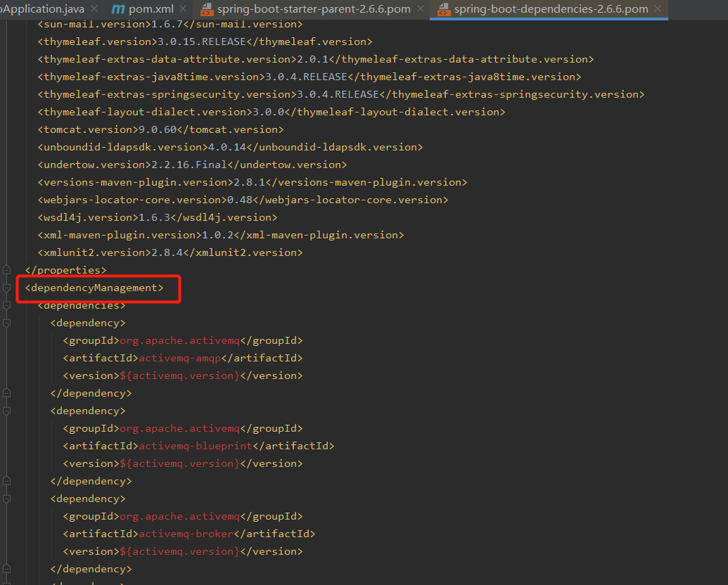The image size is (728, 585).
Task: Fold at the activemq-amqp closing </dependency> marker
Action: tap(6, 393)
